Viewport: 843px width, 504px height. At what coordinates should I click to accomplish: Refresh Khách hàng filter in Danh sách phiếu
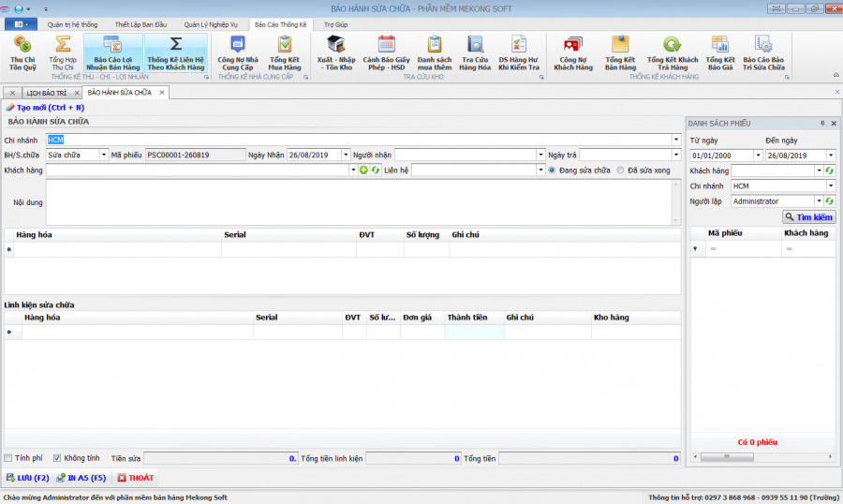pos(830,170)
